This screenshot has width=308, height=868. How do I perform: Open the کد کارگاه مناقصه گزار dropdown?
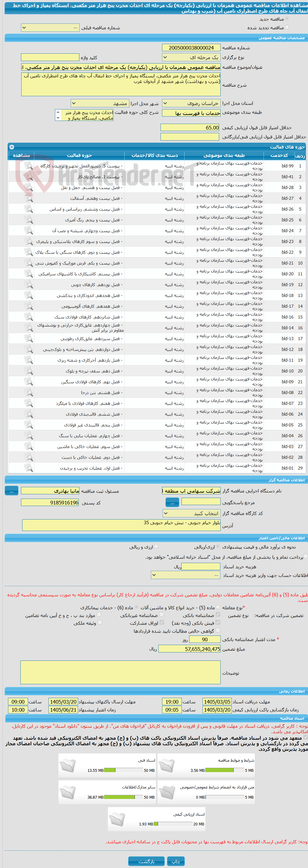tap(191, 513)
